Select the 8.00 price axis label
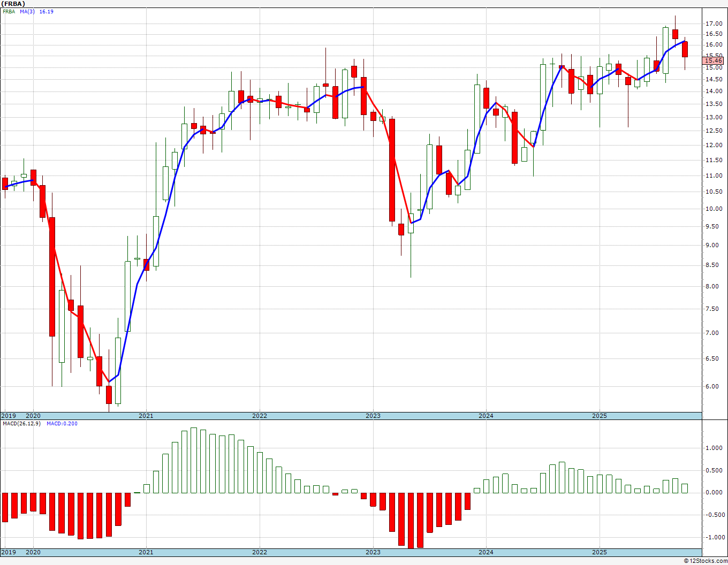This screenshot has height=565, width=728. [712, 286]
